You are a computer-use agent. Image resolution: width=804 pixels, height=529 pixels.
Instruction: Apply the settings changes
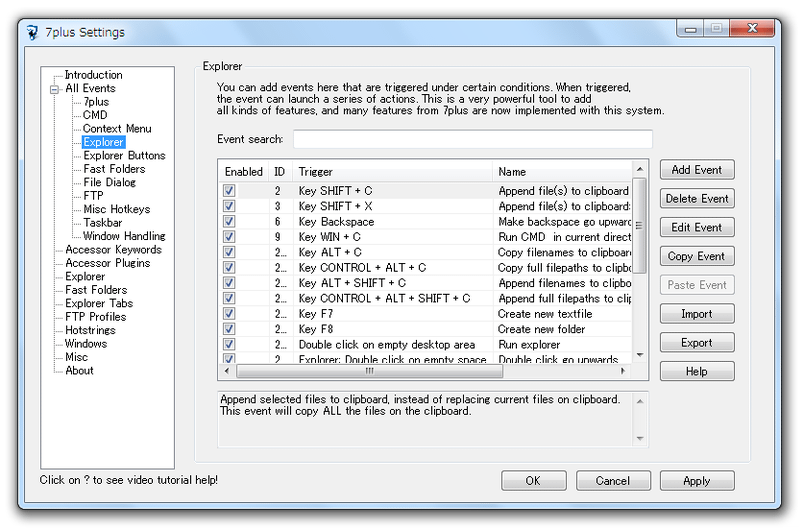click(x=697, y=481)
